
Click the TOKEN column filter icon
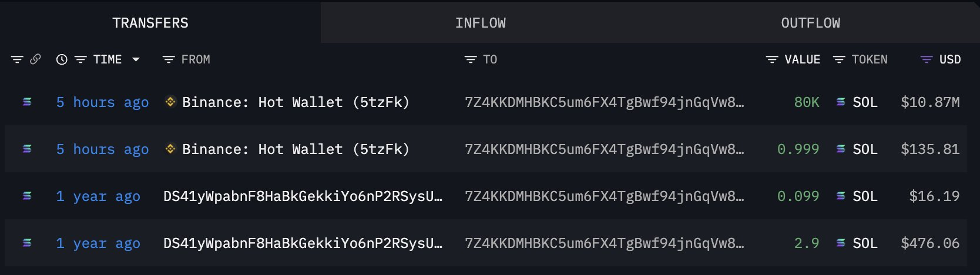839,59
